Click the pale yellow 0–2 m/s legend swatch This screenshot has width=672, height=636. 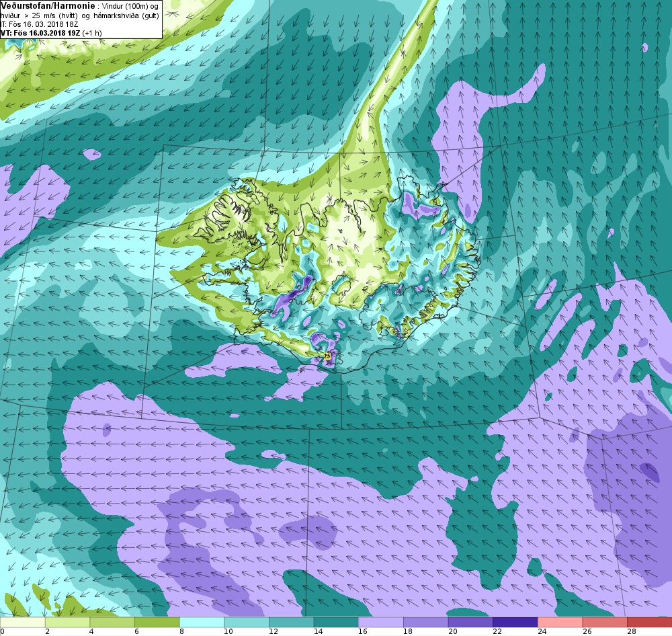coord(22,622)
